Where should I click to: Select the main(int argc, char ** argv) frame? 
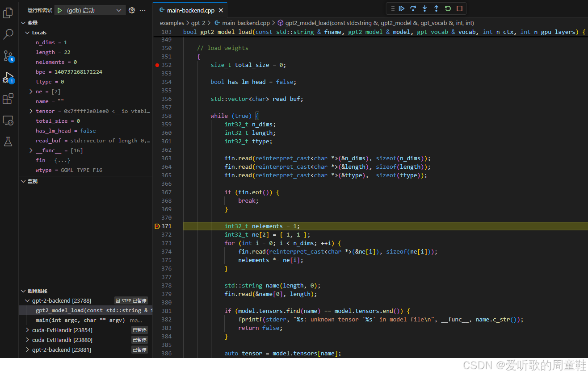click(86, 321)
